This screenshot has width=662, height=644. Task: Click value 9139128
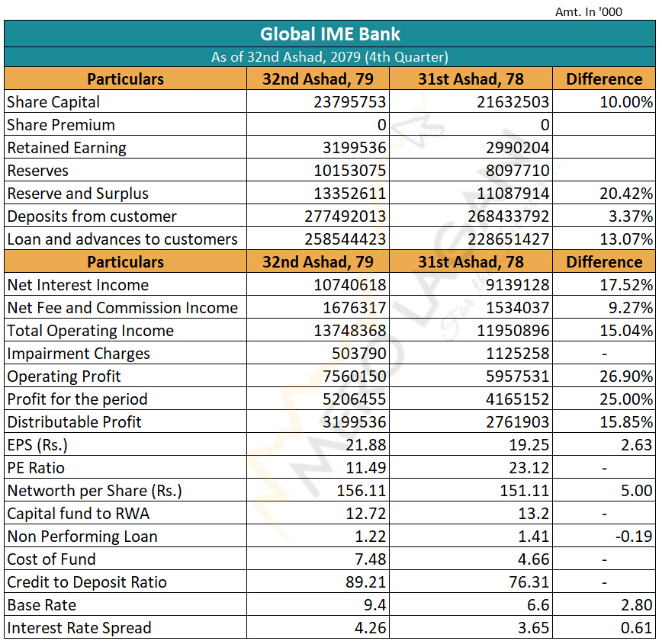517,285
